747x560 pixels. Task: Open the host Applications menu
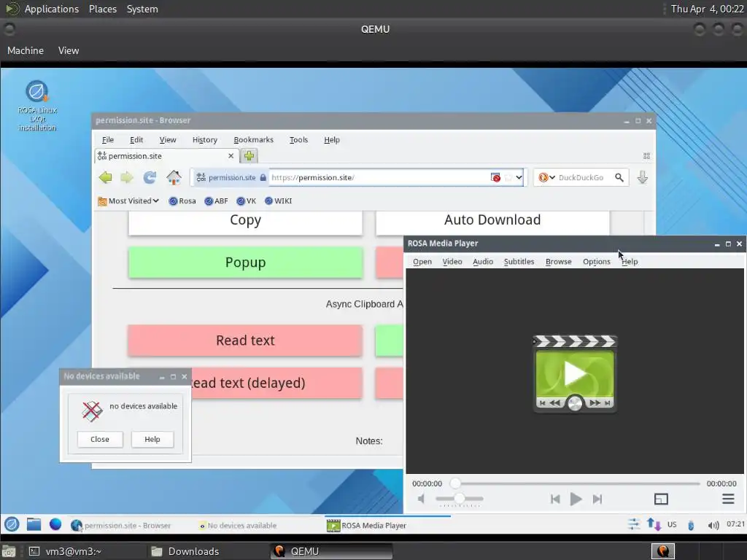point(52,9)
